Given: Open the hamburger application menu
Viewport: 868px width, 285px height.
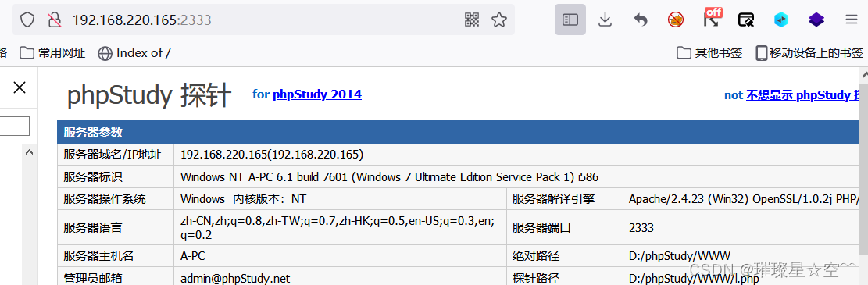Looking at the screenshot, I should click(852, 20).
